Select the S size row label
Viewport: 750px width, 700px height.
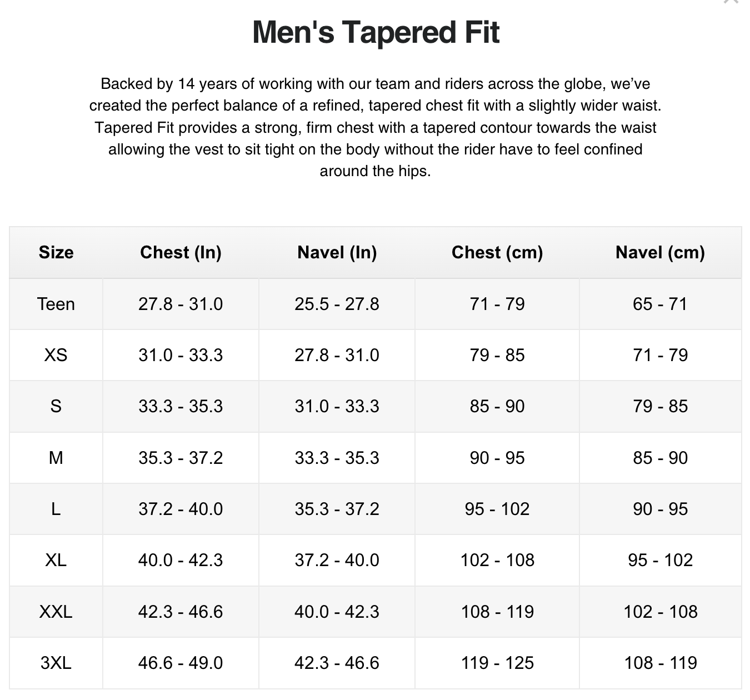(56, 406)
